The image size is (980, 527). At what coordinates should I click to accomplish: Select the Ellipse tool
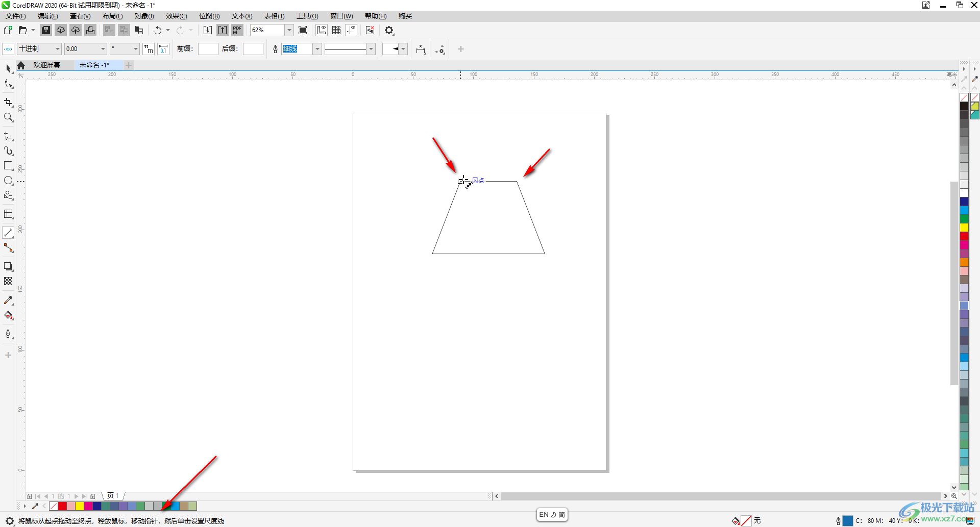pos(8,181)
